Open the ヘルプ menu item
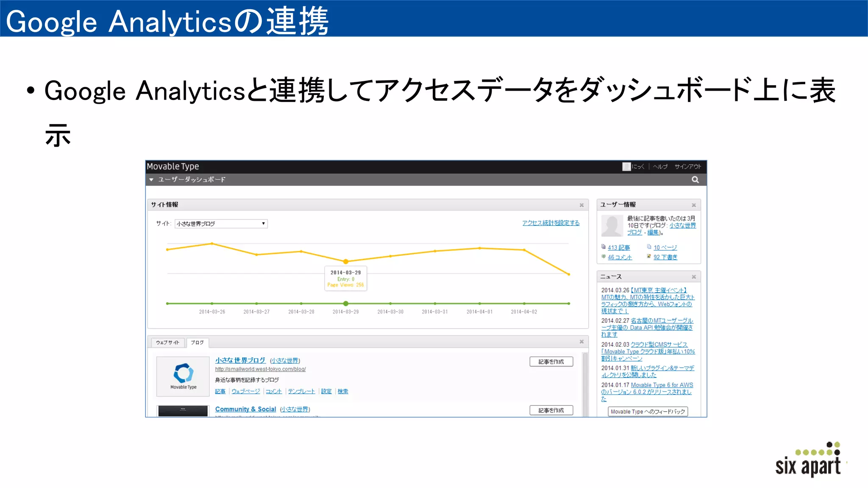 coord(660,166)
